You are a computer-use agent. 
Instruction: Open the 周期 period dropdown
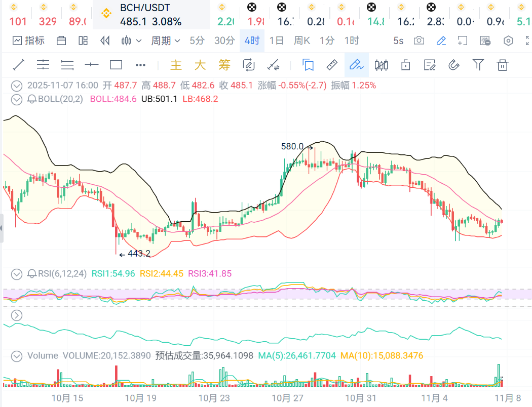point(165,41)
